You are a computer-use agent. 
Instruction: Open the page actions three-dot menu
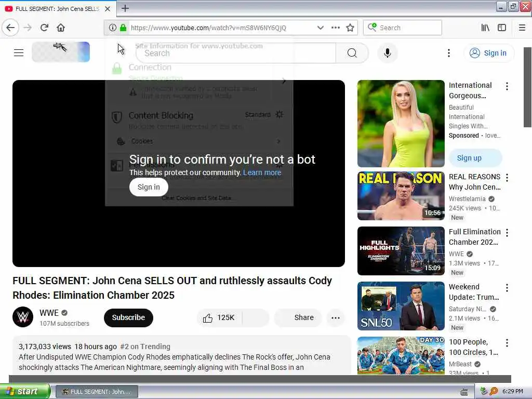(335, 28)
